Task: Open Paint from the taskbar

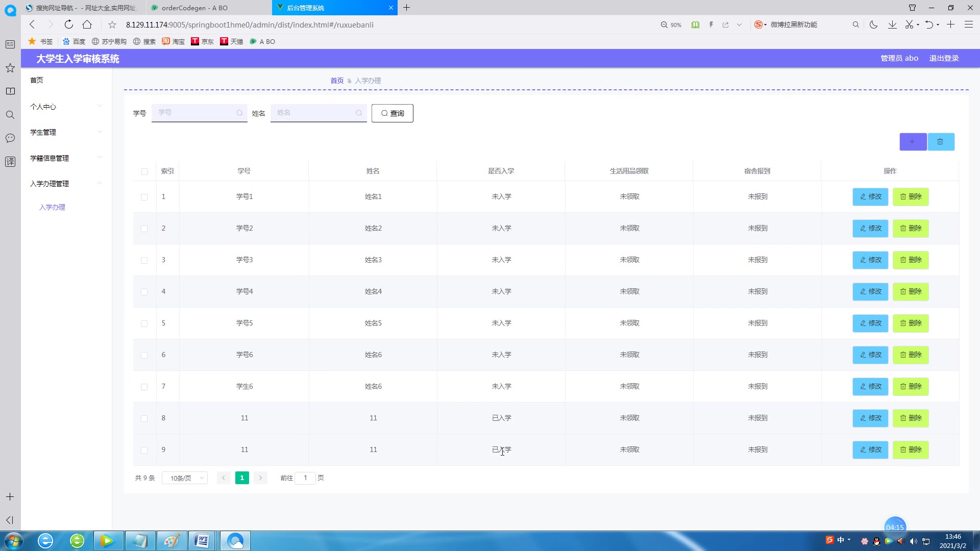Action: tap(171, 541)
